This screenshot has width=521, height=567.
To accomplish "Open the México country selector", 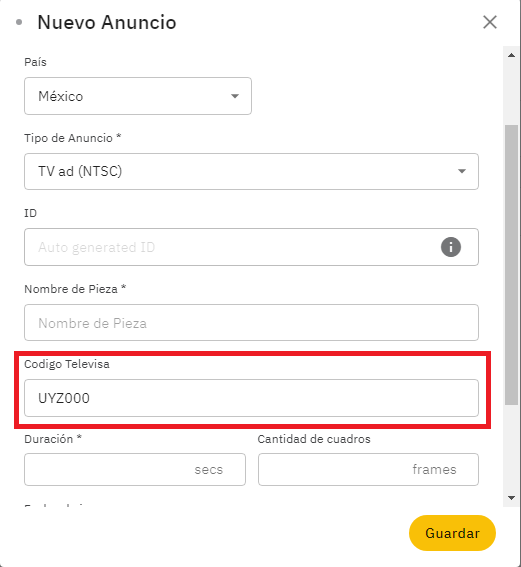I will pos(138,96).
